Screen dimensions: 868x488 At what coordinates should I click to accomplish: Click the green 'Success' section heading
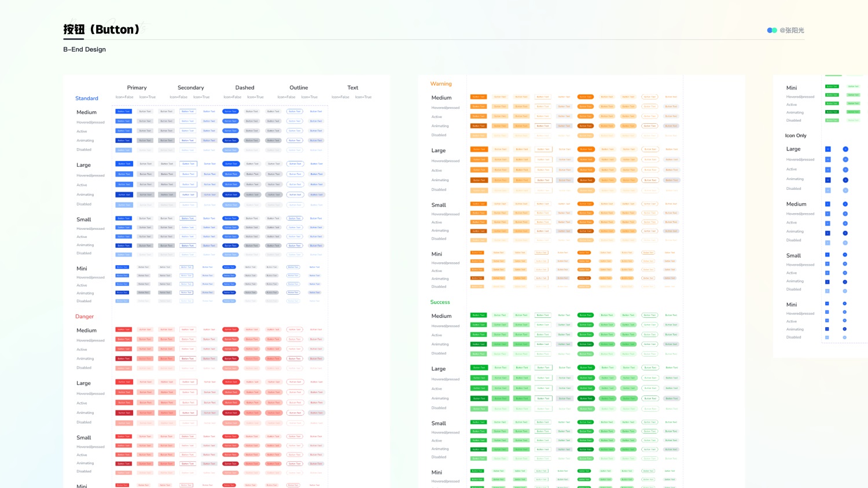pos(440,302)
